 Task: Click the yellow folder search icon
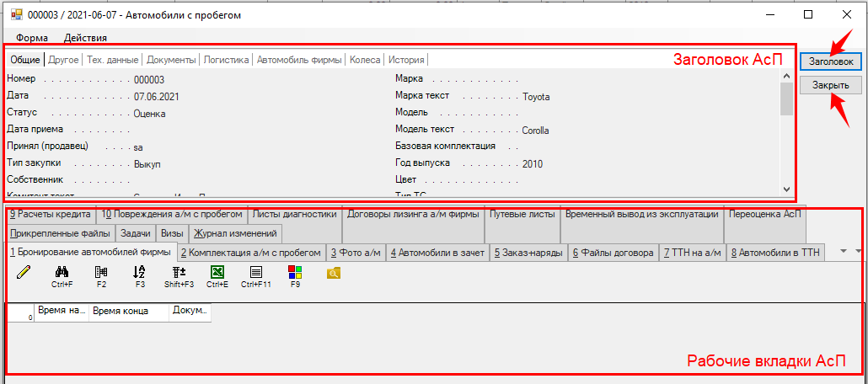333,272
